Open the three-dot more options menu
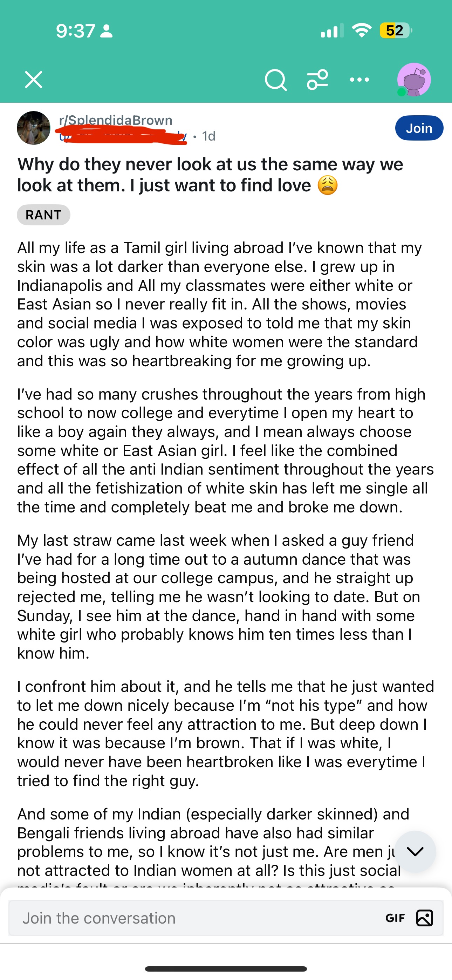Viewport: 452px width, 980px height. (x=359, y=80)
